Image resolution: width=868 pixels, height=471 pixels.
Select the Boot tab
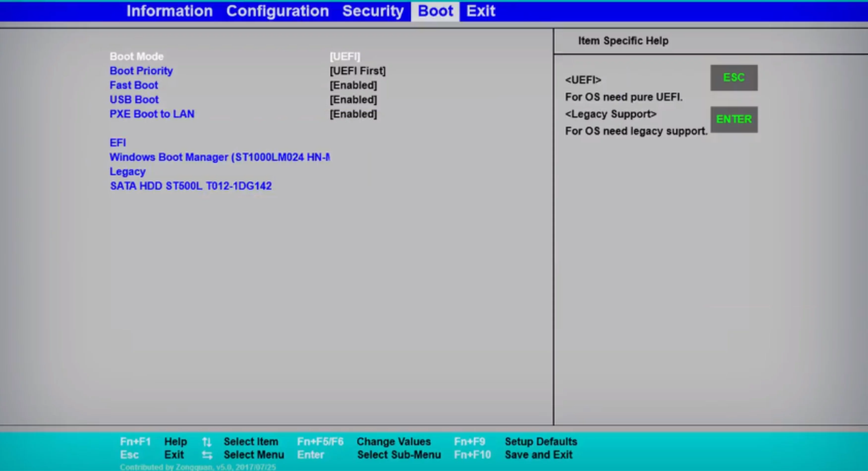[x=435, y=11]
